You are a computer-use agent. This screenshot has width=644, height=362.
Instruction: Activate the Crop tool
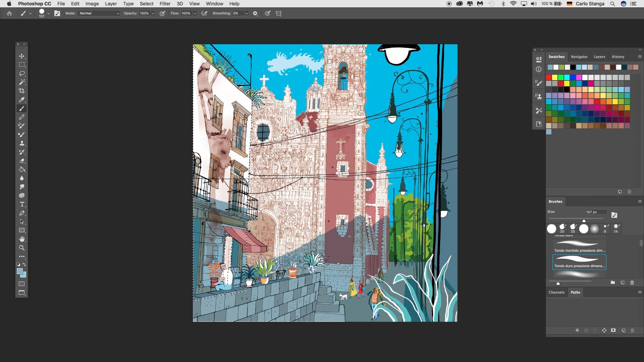pos(22,91)
